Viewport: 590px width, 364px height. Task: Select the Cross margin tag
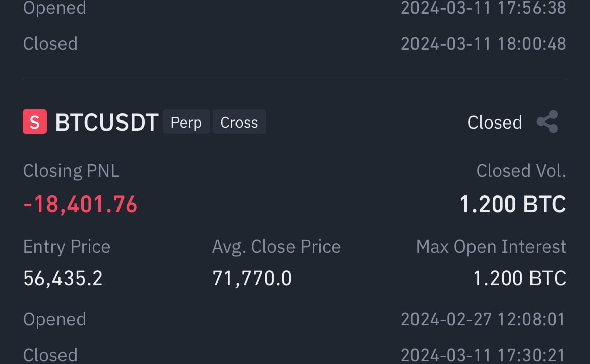(239, 123)
